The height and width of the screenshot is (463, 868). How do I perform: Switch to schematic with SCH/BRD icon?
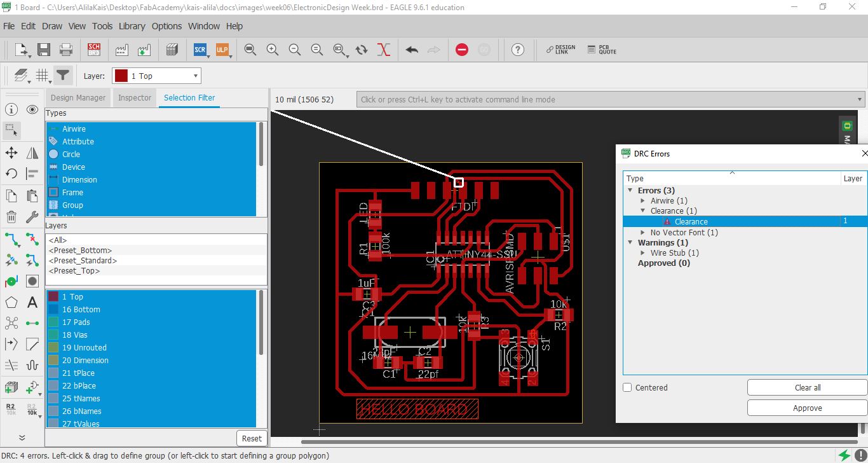(94, 50)
